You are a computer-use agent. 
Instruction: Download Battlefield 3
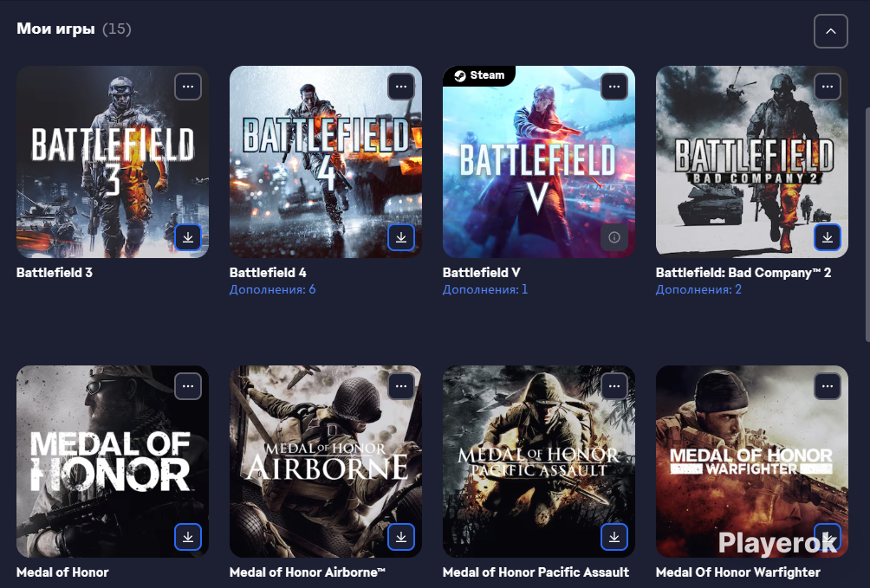coord(188,237)
